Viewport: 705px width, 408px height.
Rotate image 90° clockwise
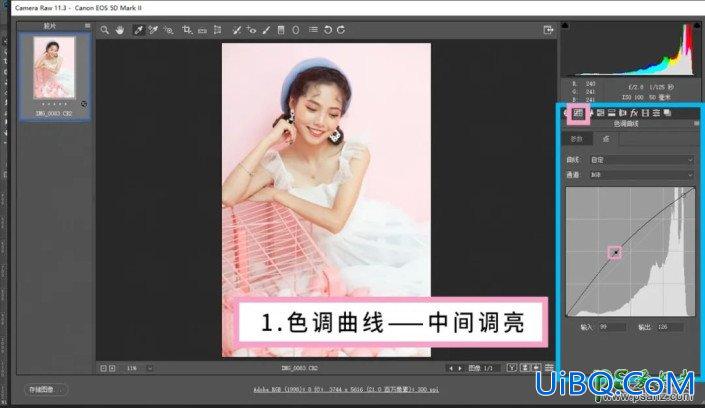(341, 30)
